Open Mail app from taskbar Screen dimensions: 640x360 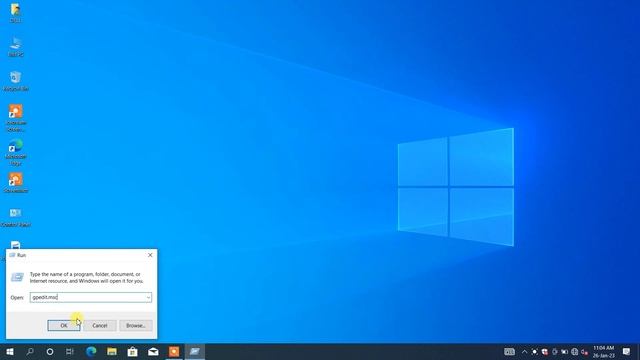click(x=153, y=351)
